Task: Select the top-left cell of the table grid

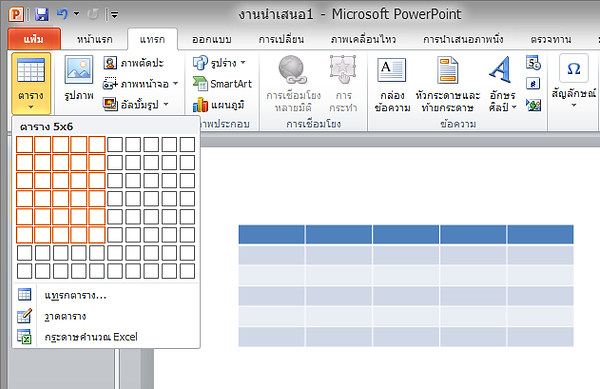Action: click(24, 145)
